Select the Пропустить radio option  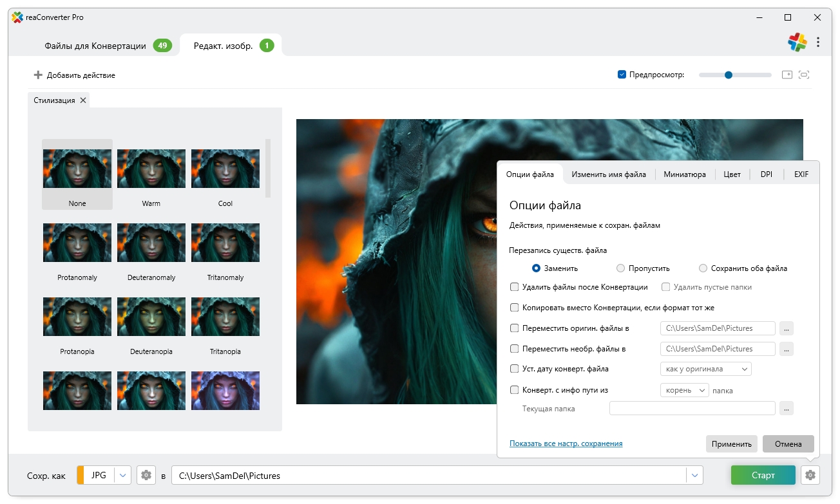pos(620,268)
